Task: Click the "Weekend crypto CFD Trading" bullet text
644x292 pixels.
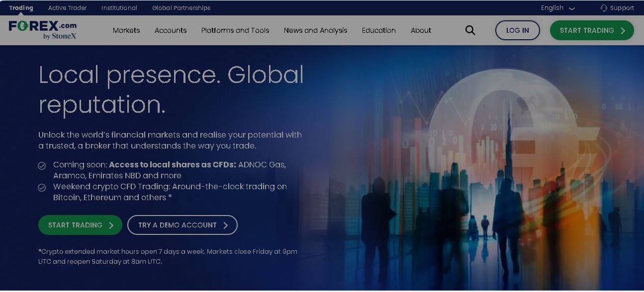Action: click(x=170, y=192)
